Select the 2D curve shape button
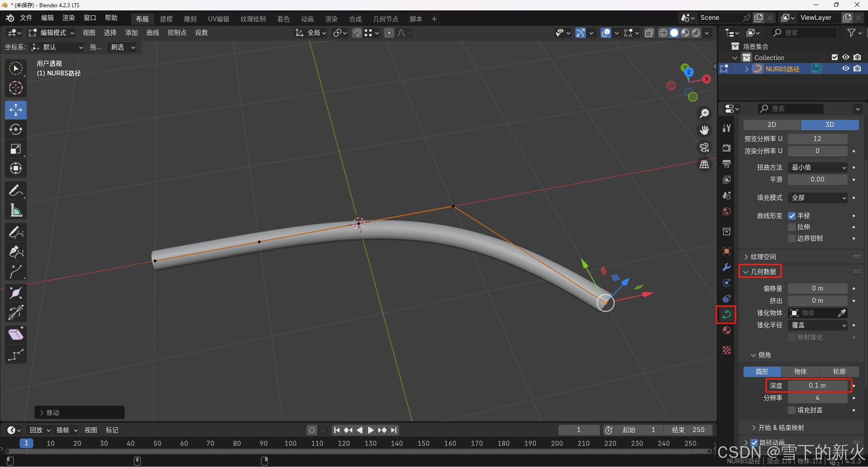Viewport: 868px width, 467px height. [772, 125]
